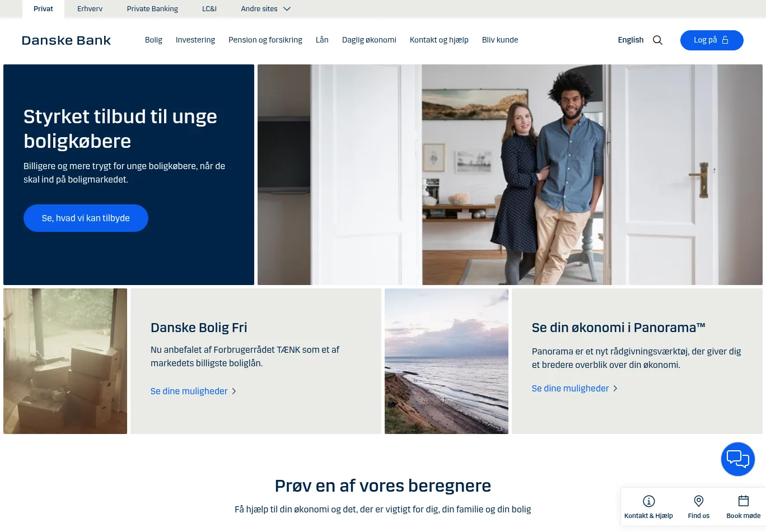766x532 pixels.
Task: Open the Find os location pin
Action: (698, 501)
